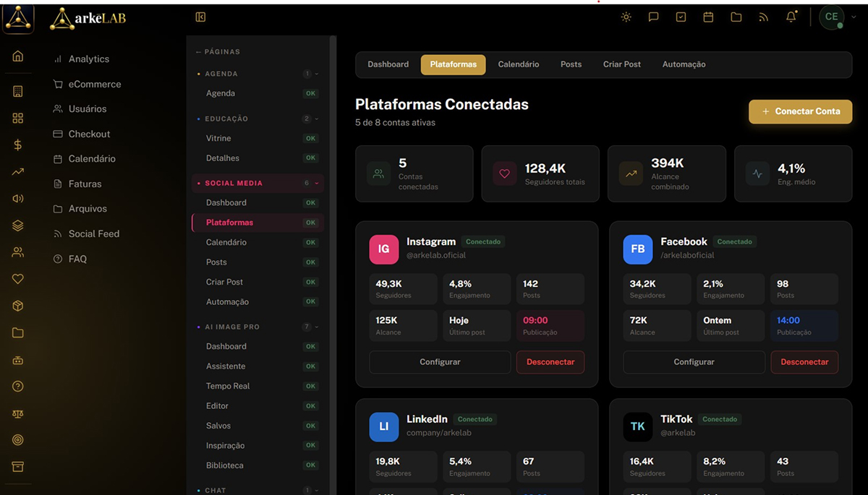Image resolution: width=868 pixels, height=495 pixels.
Task: Open Analytics in the sidebar menu
Action: 89,59
